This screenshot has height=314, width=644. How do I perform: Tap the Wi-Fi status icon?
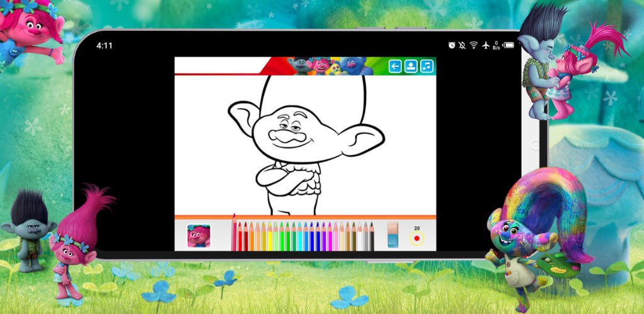coord(474,45)
